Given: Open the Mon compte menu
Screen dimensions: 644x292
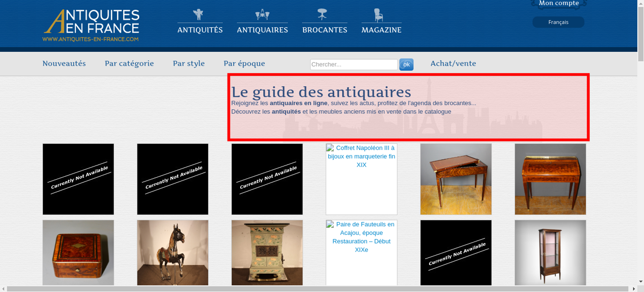Looking at the screenshot, I should pyautogui.click(x=559, y=4).
